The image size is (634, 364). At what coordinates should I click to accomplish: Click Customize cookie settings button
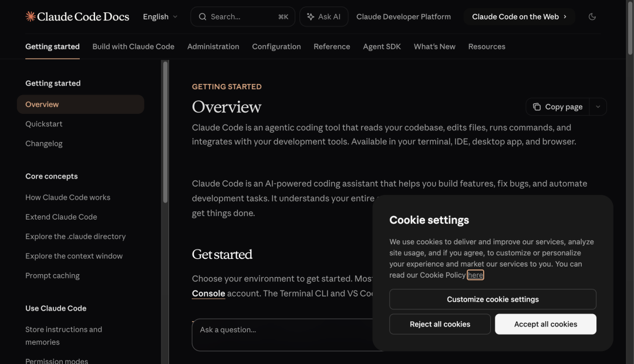point(493,299)
